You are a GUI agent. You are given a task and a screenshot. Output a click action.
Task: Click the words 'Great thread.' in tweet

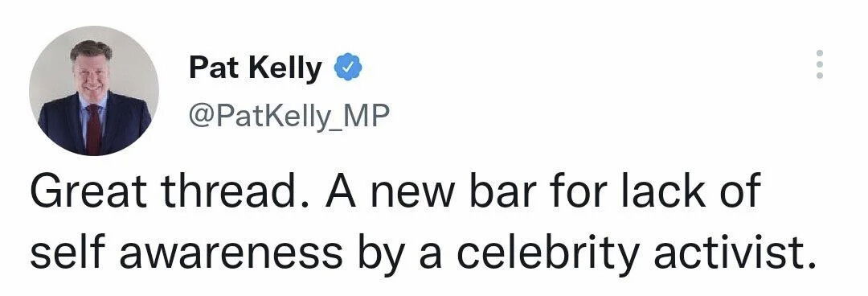[170, 191]
